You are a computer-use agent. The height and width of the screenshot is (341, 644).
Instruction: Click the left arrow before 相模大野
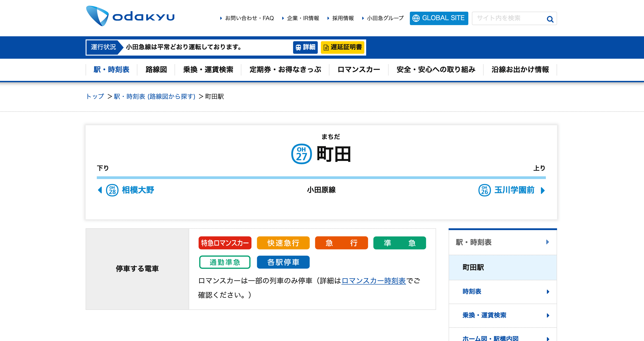(x=100, y=190)
